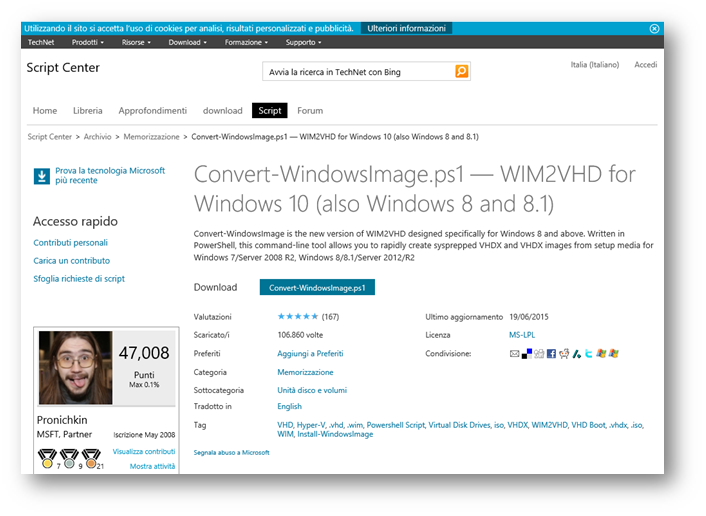Click Segnala abuso a Microsoft
The height and width of the screenshot is (516, 706).
pos(231,453)
